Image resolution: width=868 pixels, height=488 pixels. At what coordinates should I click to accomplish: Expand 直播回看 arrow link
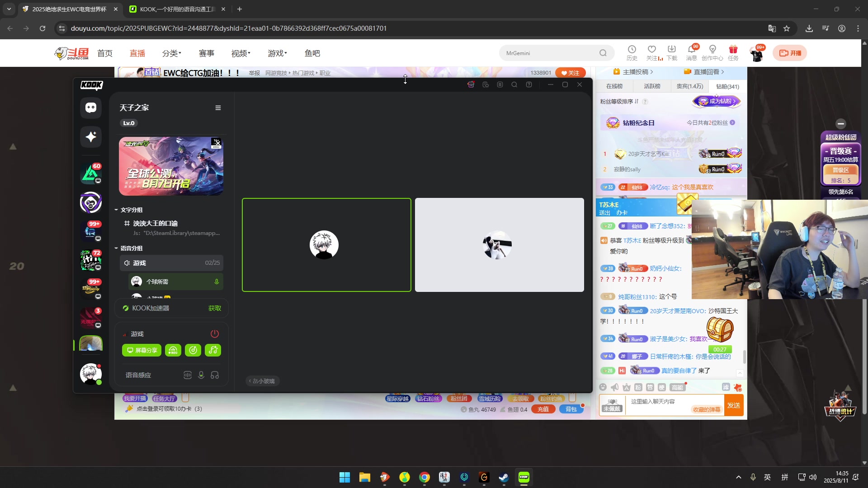point(704,72)
